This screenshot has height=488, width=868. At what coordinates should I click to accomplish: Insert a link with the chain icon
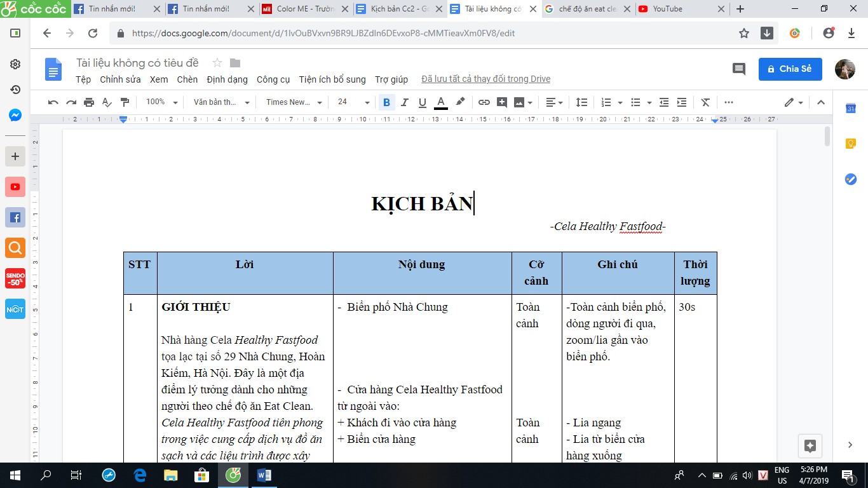click(484, 102)
